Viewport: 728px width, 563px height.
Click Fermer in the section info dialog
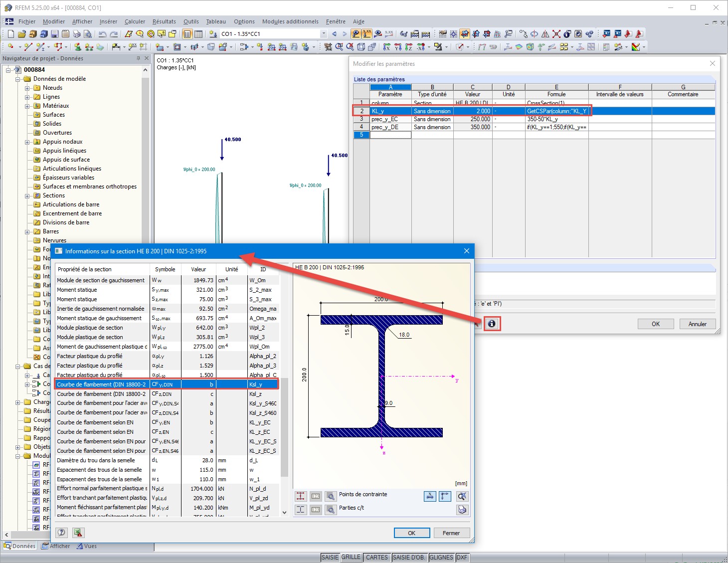point(451,533)
